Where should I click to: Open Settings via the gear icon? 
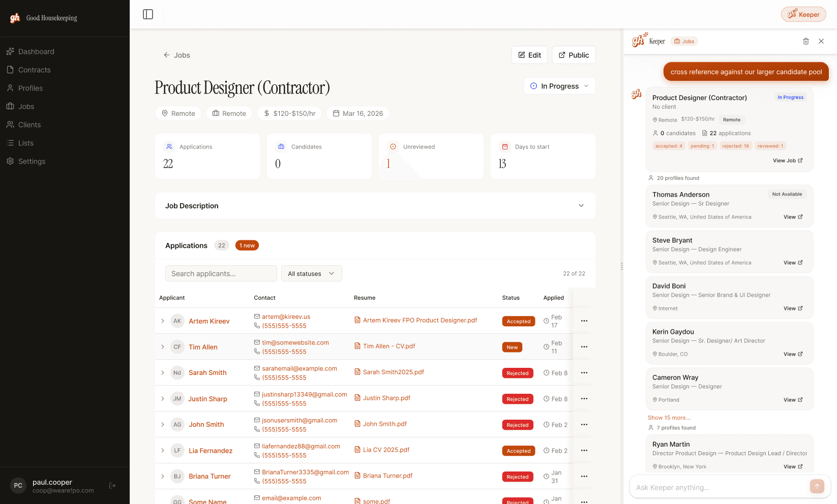point(10,161)
